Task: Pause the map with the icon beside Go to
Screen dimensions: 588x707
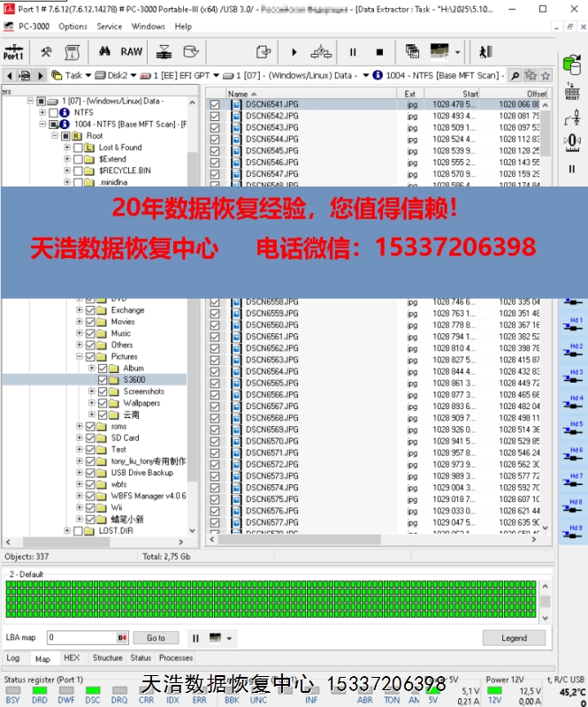Action: click(195, 637)
